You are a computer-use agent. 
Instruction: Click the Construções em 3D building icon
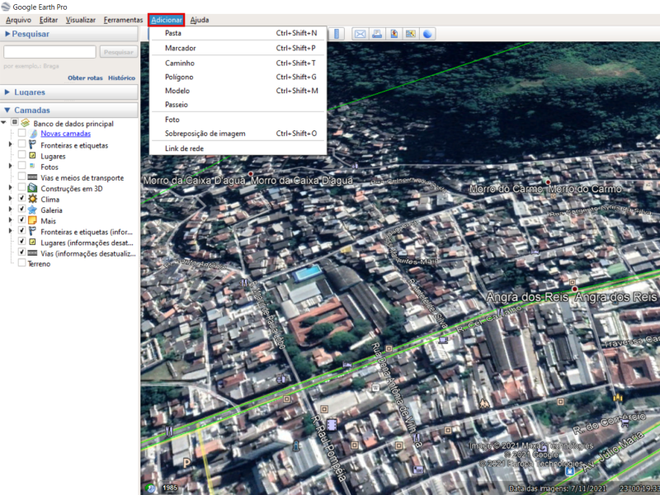(32, 188)
